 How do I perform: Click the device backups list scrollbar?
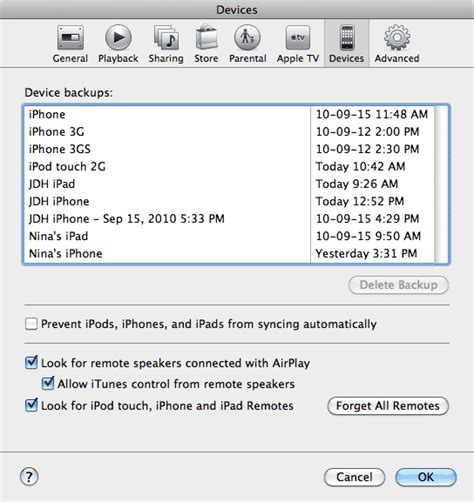click(441, 184)
